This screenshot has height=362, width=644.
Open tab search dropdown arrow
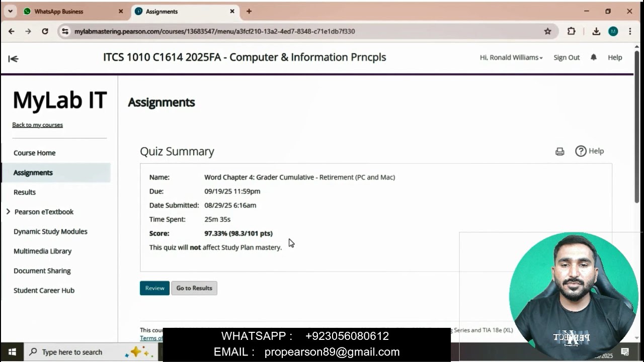10,11
